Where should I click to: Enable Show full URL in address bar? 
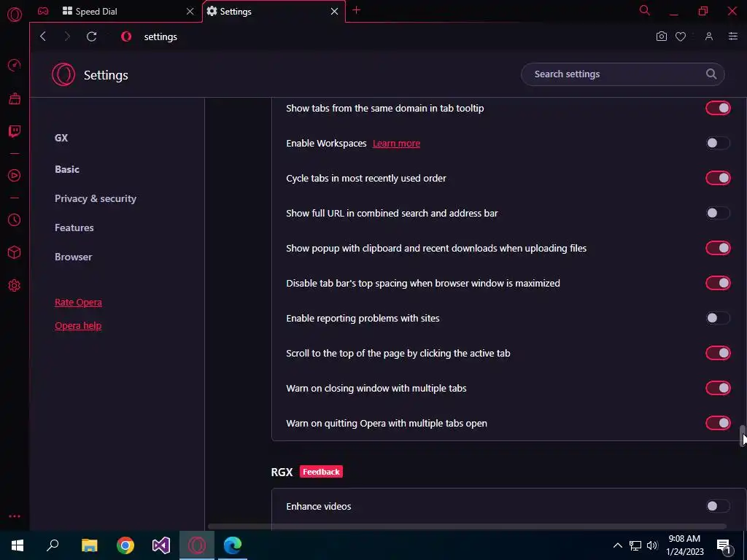[718, 213]
